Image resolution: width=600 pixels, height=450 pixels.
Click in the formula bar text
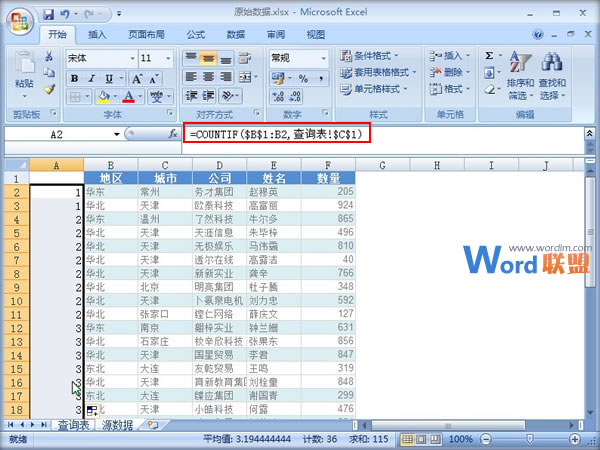click(276, 134)
